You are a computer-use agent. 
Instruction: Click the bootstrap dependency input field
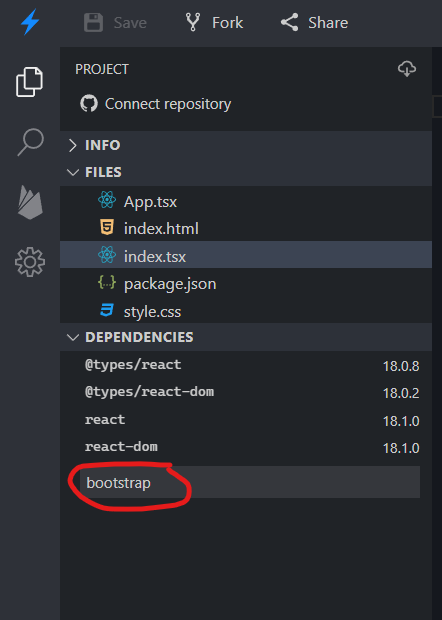pos(250,482)
